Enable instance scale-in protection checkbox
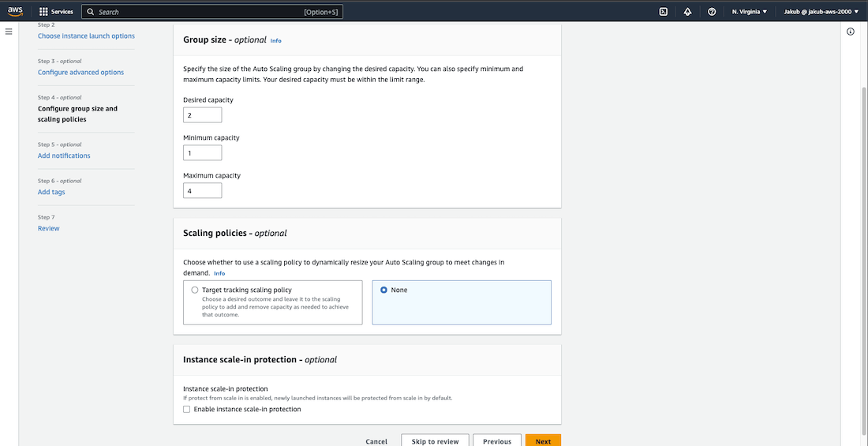The width and height of the screenshot is (868, 446). 187,410
